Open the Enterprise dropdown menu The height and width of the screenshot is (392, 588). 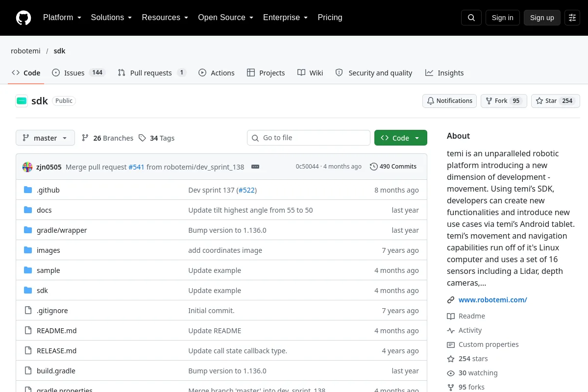286,18
